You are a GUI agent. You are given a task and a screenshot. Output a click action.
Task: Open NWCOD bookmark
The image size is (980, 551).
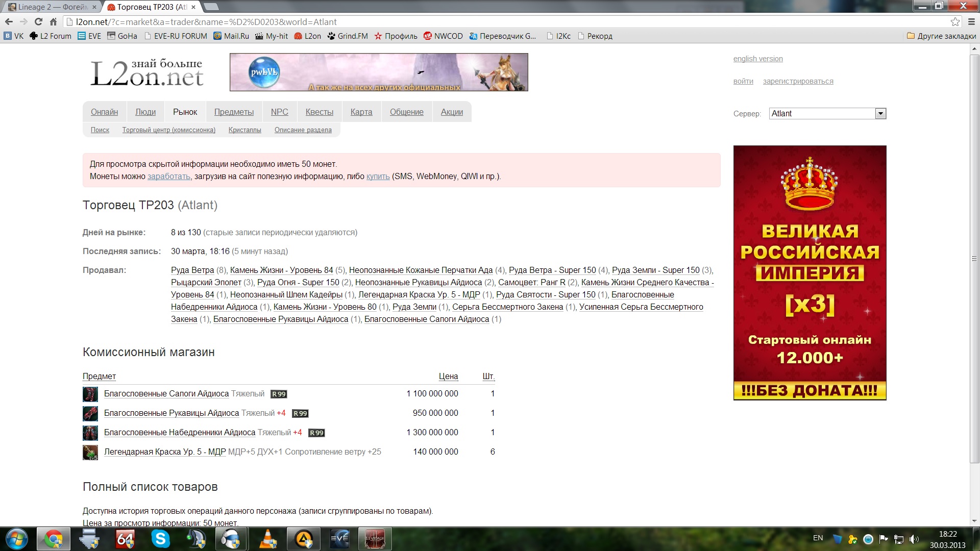tap(443, 36)
